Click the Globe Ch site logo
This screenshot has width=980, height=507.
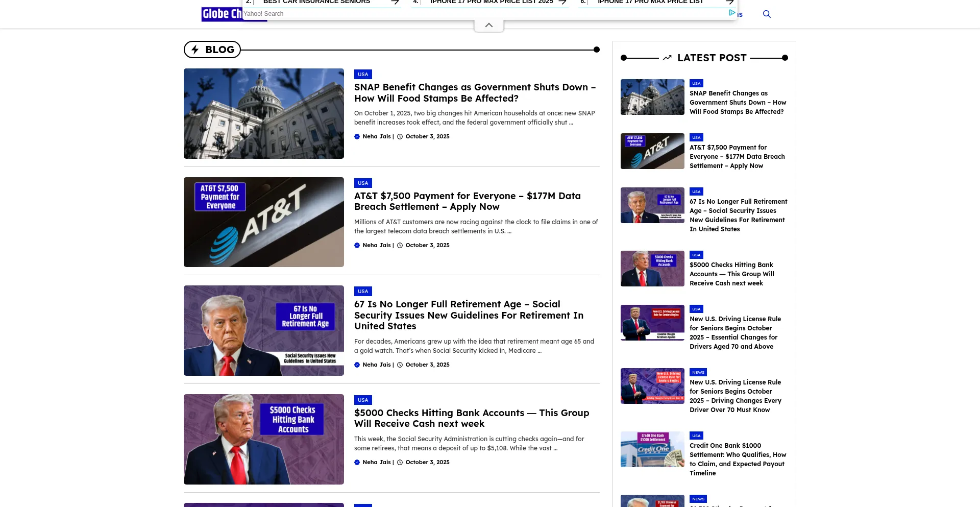(x=222, y=14)
